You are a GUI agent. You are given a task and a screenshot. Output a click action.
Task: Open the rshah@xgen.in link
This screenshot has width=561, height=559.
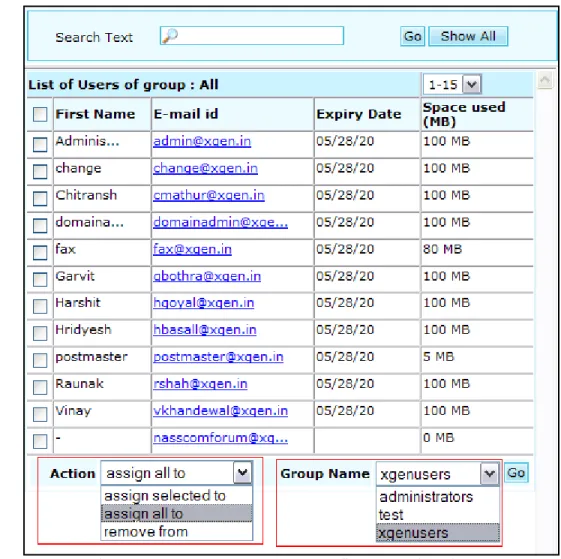(200, 384)
